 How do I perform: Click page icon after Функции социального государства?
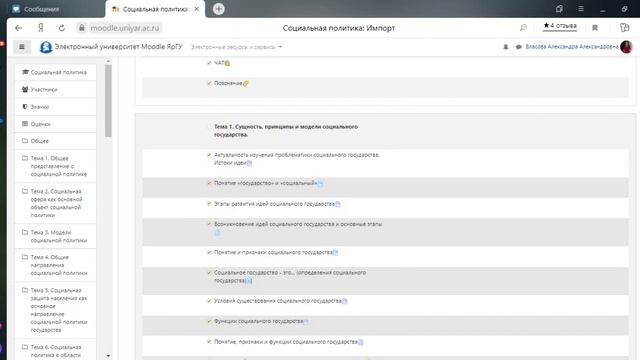coord(306,322)
